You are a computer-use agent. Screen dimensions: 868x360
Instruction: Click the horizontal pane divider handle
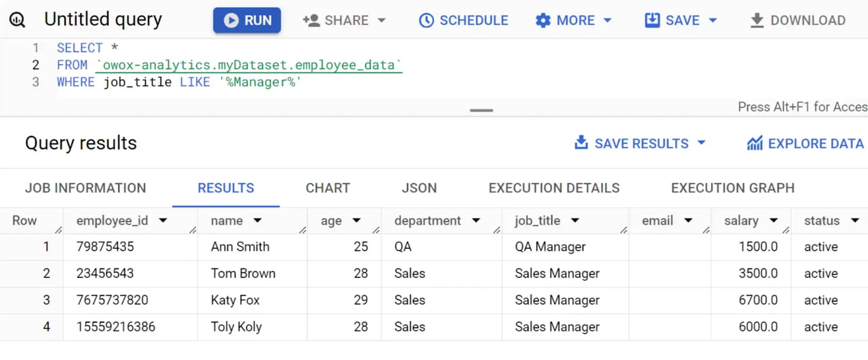[x=482, y=110]
